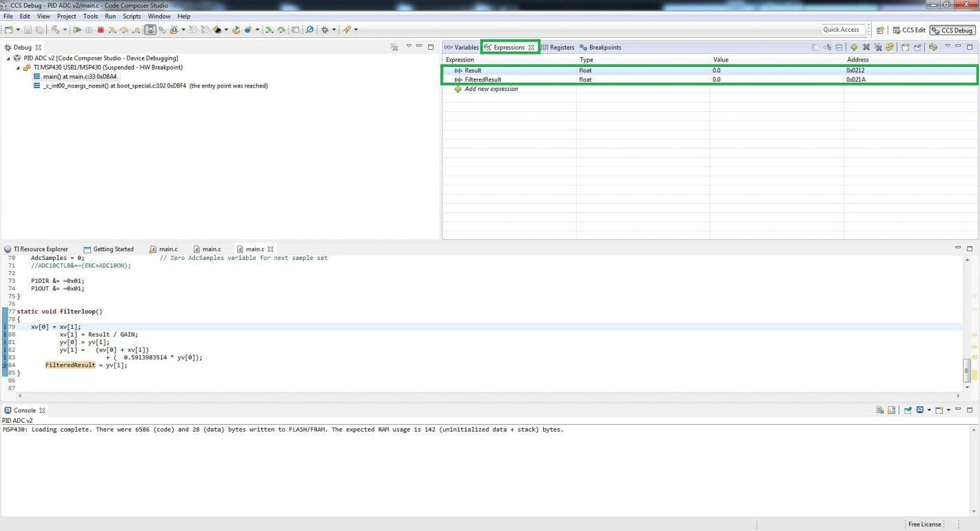The height and width of the screenshot is (531, 980).
Task: Select the Step Into icon
Action: tap(112, 29)
